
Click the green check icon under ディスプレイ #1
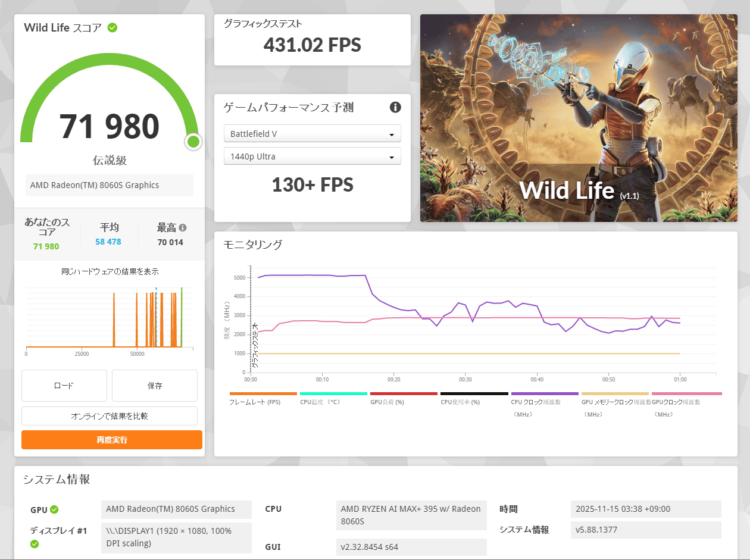coord(35,543)
